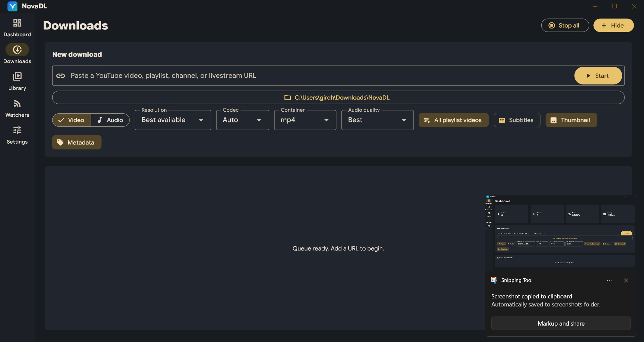Click "Screenshot copied to clipboard" notification text

coord(532,296)
